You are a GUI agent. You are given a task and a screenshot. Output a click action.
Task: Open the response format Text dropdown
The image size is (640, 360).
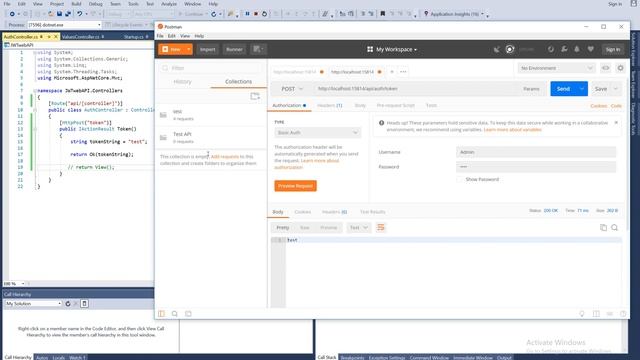tap(358, 227)
